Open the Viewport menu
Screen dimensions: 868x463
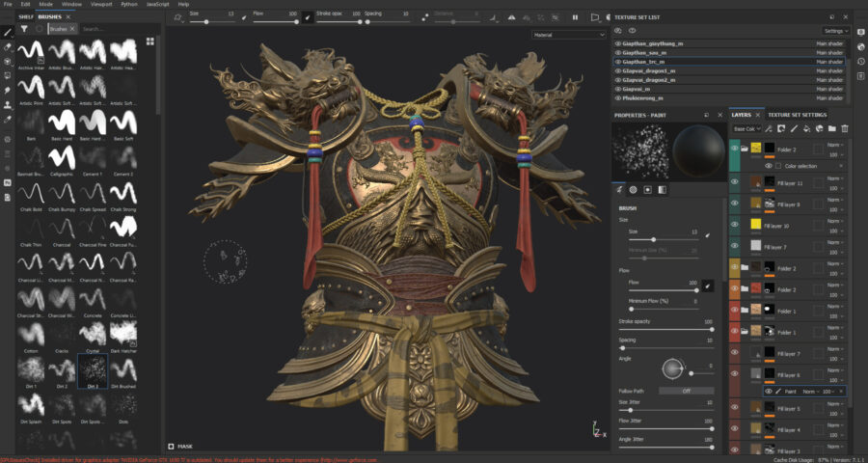click(100, 4)
